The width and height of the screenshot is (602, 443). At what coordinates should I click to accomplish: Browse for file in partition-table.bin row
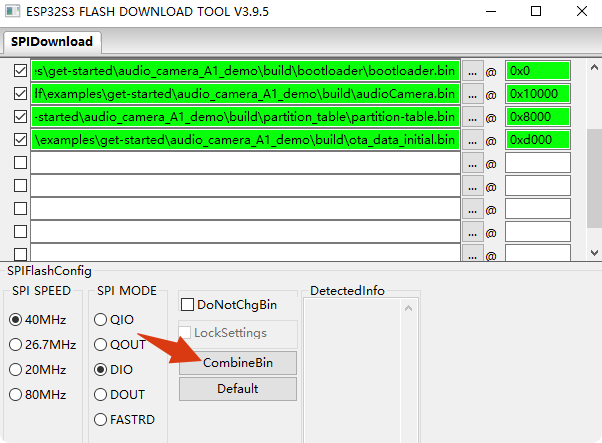(x=473, y=117)
